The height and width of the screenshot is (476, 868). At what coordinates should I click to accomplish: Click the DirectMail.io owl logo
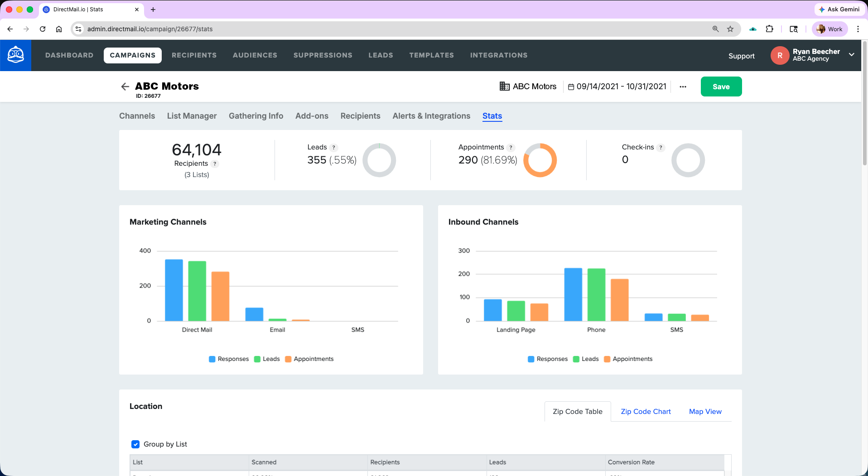coord(15,55)
